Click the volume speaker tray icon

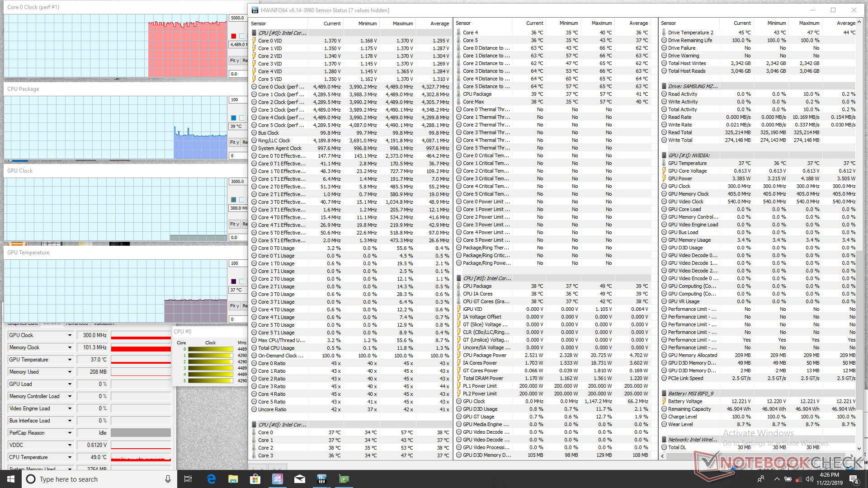(x=809, y=479)
